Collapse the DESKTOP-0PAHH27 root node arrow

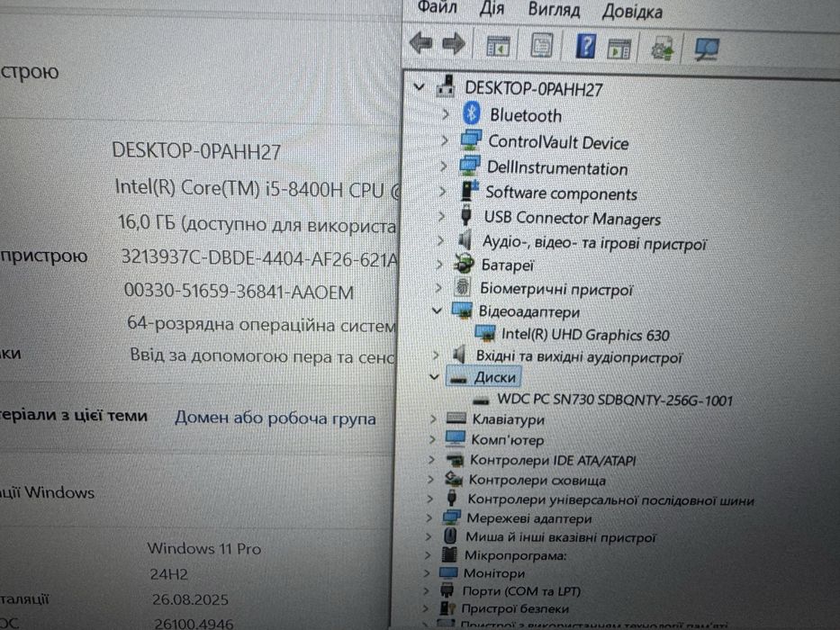420,86
